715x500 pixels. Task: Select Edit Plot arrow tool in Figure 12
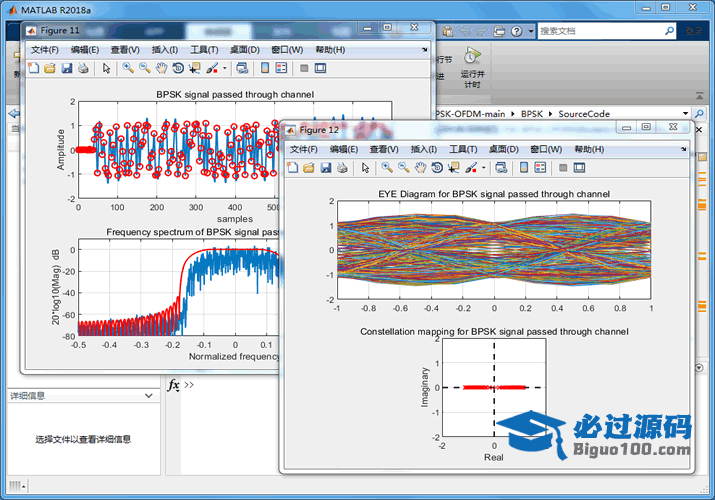(x=365, y=168)
